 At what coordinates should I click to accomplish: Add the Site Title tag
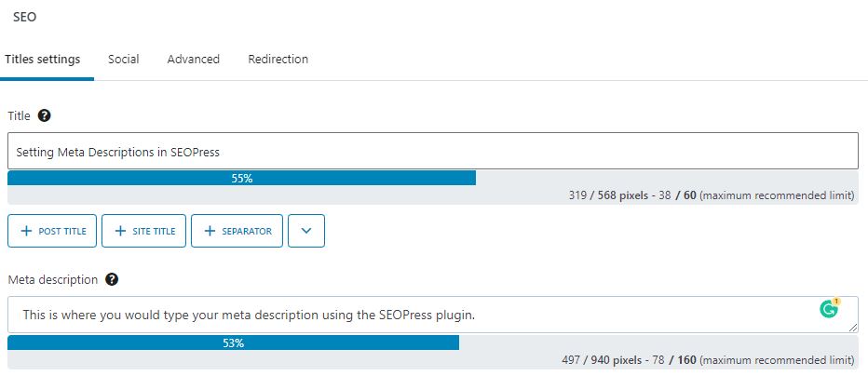coord(144,231)
